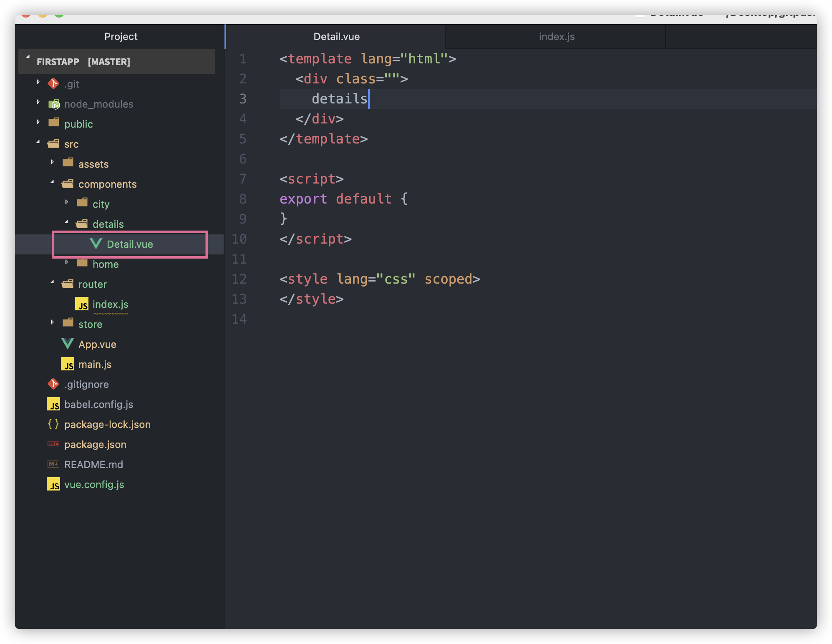
Task: Open babel.config.js file
Action: (x=98, y=405)
